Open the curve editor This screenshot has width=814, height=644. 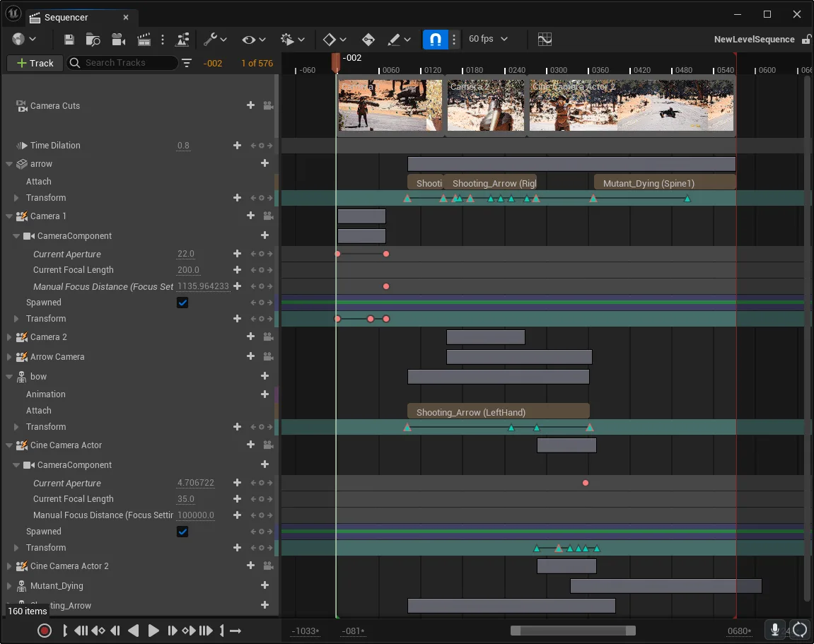[545, 40]
